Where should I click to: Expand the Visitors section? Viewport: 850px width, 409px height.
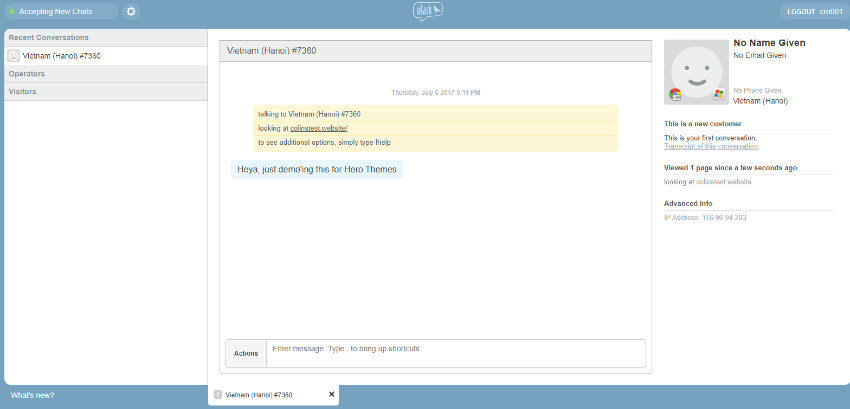[106, 92]
